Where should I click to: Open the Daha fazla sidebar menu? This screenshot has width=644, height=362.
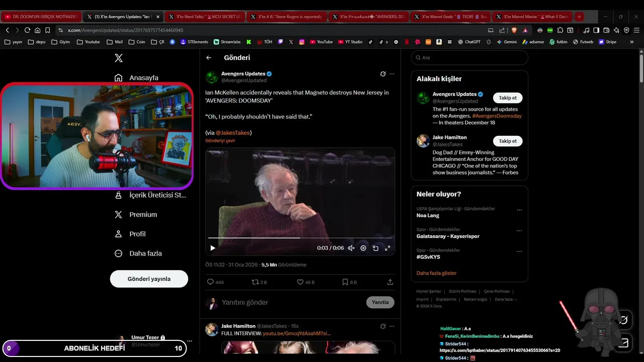click(x=138, y=254)
